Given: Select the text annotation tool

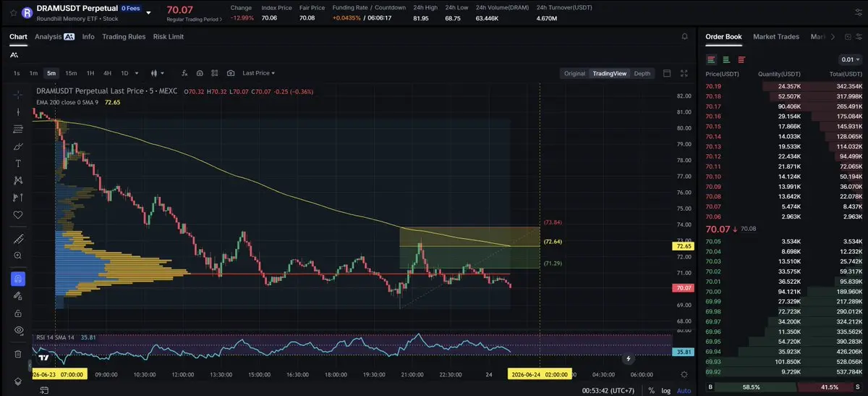Looking at the screenshot, I should [18, 163].
